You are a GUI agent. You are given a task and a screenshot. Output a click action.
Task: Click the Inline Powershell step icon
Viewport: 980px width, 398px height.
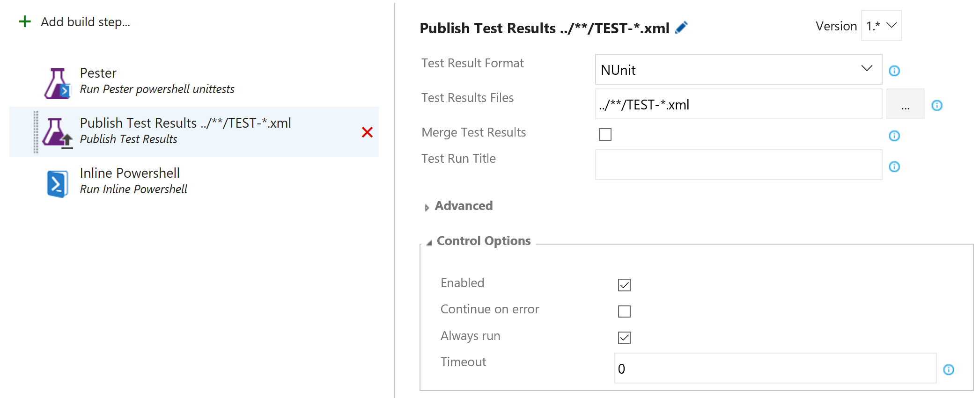[57, 183]
